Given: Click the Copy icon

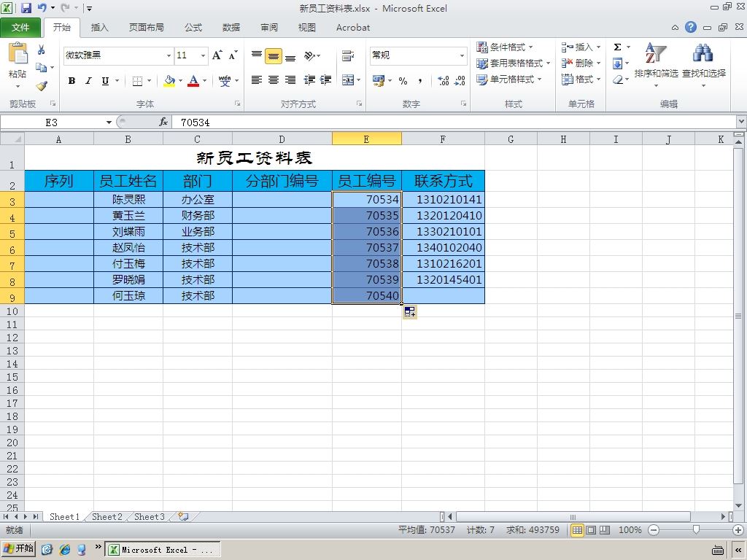Looking at the screenshot, I should [x=42, y=68].
